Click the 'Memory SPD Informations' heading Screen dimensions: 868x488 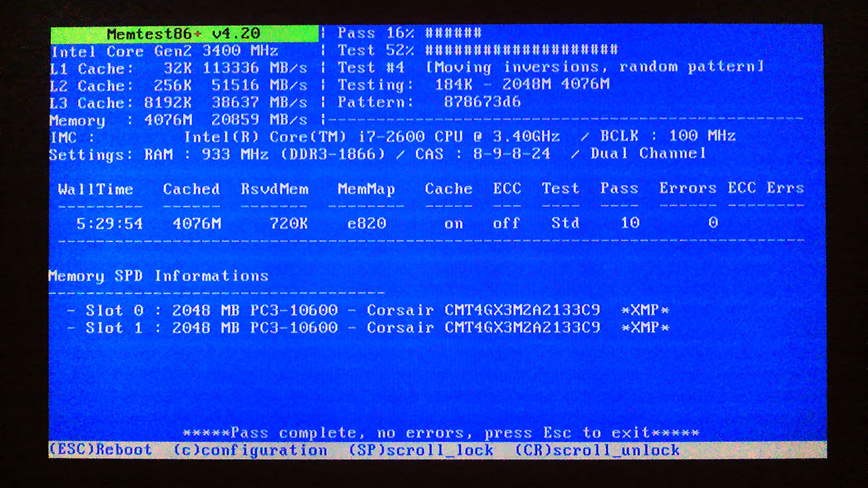159,276
